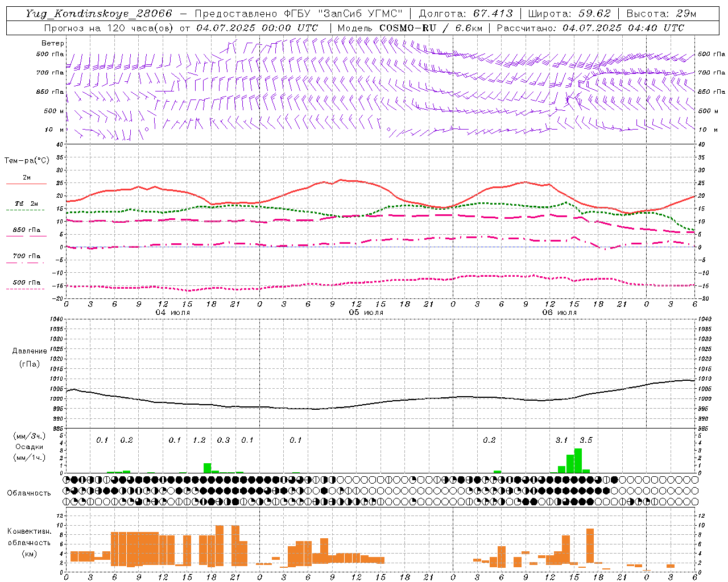728x582 pixels.
Task: Click the precipitation value 0.3
Action: (224, 440)
